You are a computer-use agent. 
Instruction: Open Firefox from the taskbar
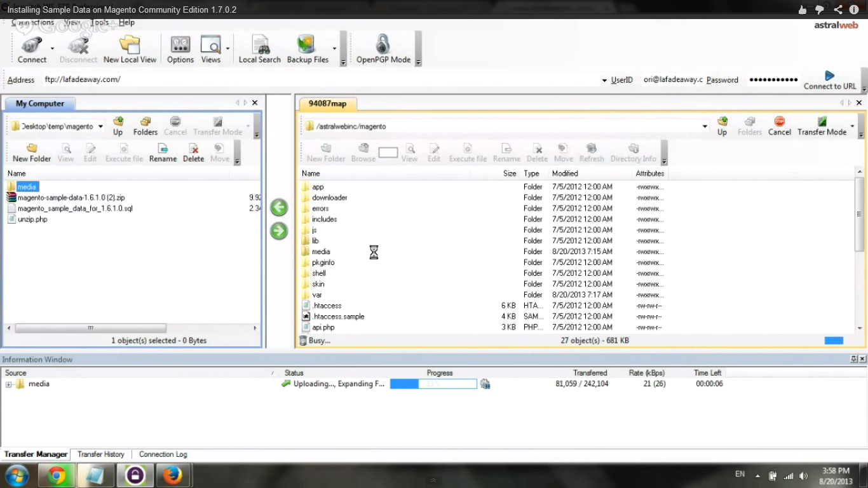pyautogui.click(x=173, y=475)
